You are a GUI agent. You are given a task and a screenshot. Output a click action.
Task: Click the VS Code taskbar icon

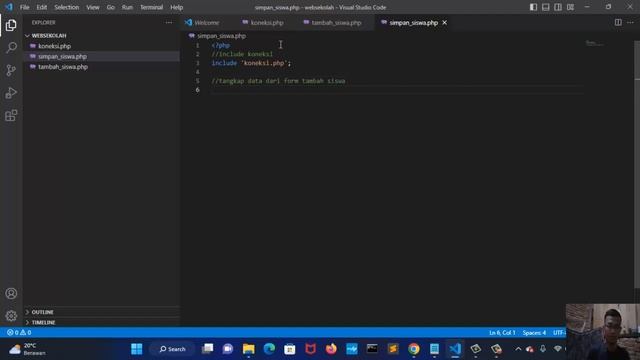click(x=455, y=349)
